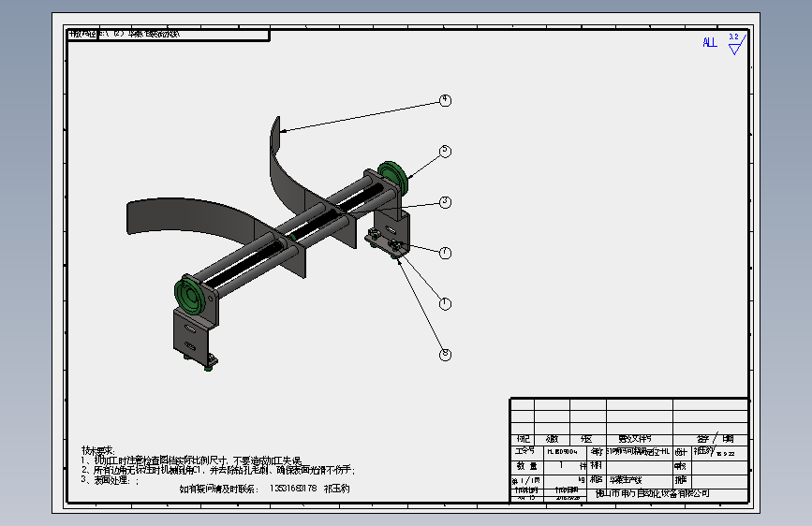Select technical requirement line 1 text
The image size is (812, 526).
click(x=191, y=460)
